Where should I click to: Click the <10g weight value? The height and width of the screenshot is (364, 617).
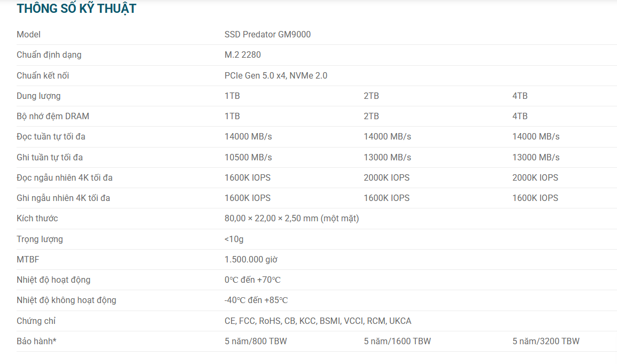pyautogui.click(x=234, y=239)
